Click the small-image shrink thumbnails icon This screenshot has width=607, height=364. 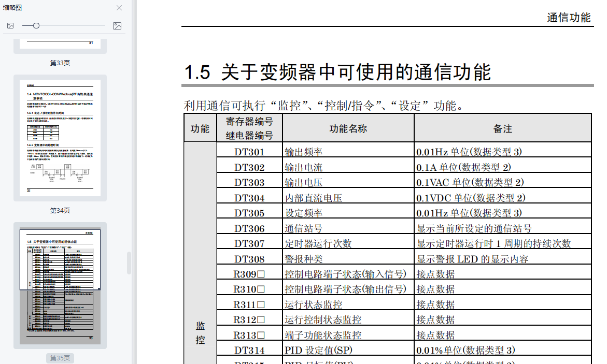point(10,26)
